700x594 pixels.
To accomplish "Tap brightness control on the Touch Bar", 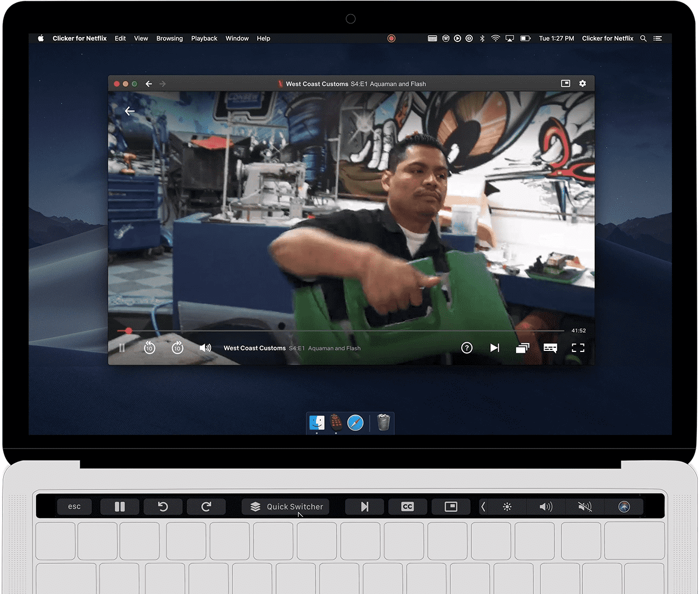I will [x=507, y=507].
